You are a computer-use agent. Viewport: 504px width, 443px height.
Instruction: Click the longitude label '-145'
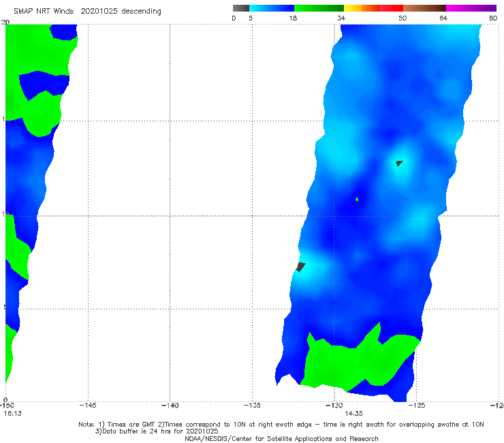(x=88, y=406)
